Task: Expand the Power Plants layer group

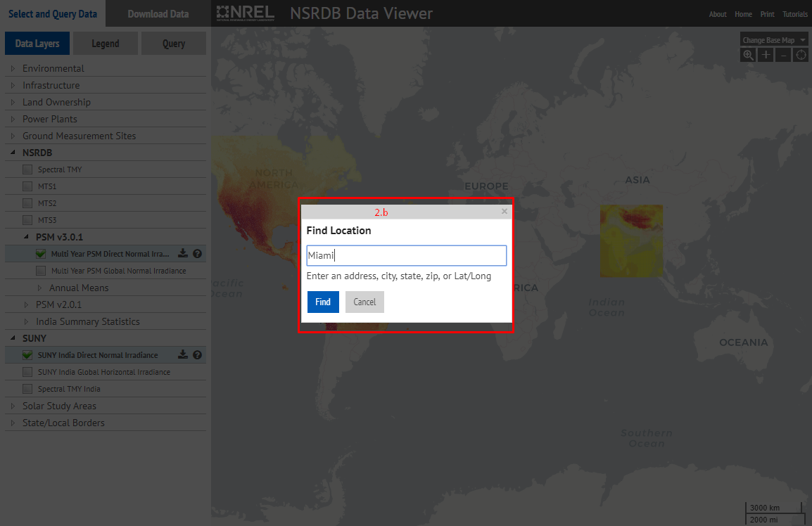Action: tap(13, 119)
